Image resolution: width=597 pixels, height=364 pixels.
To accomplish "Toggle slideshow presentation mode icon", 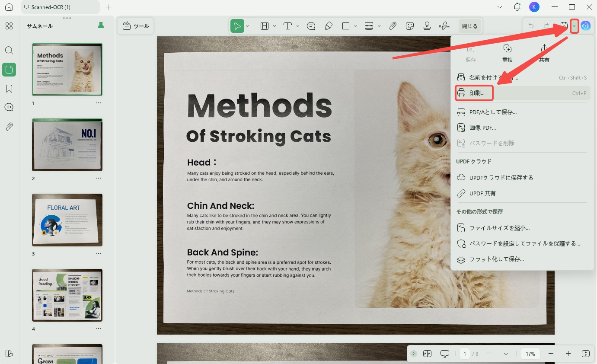I will point(445,354).
